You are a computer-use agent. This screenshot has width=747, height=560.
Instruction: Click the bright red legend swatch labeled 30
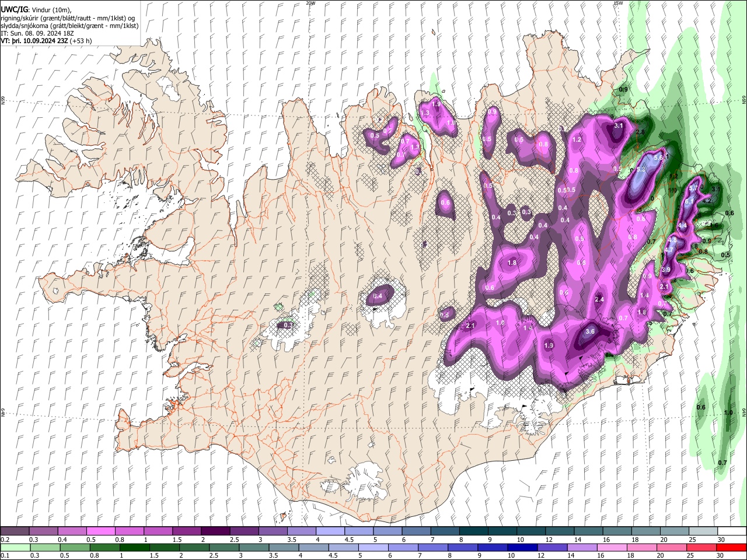coord(731,547)
